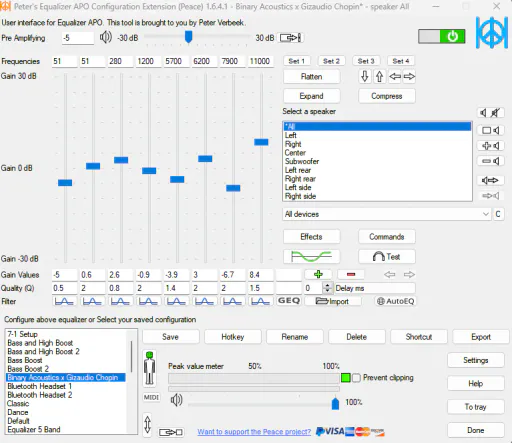Click the Pre Amplifying slider handle
The width and height of the screenshot is (512, 443).
[188, 37]
